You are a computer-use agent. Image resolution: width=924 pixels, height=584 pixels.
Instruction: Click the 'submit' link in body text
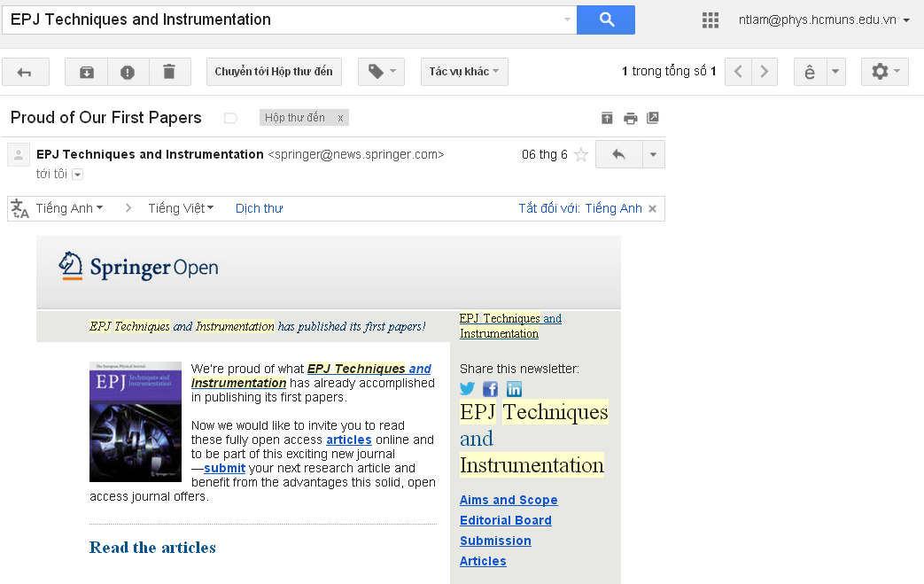tap(224, 468)
